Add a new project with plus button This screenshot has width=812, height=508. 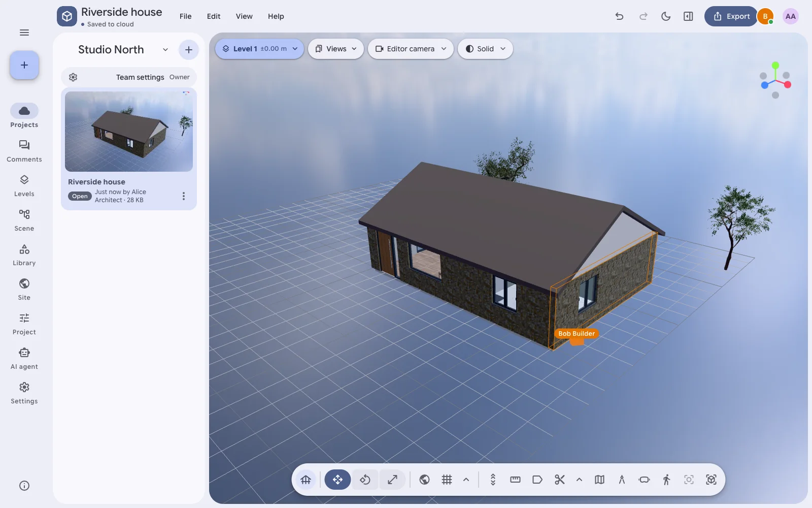(x=189, y=50)
